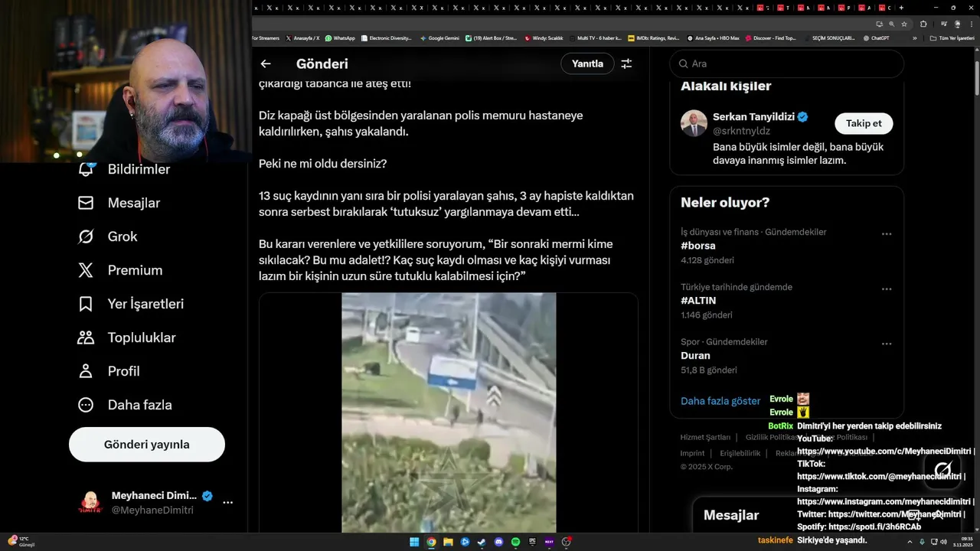Open Steam from taskbar
Image resolution: width=980 pixels, height=551 pixels.
(x=482, y=542)
